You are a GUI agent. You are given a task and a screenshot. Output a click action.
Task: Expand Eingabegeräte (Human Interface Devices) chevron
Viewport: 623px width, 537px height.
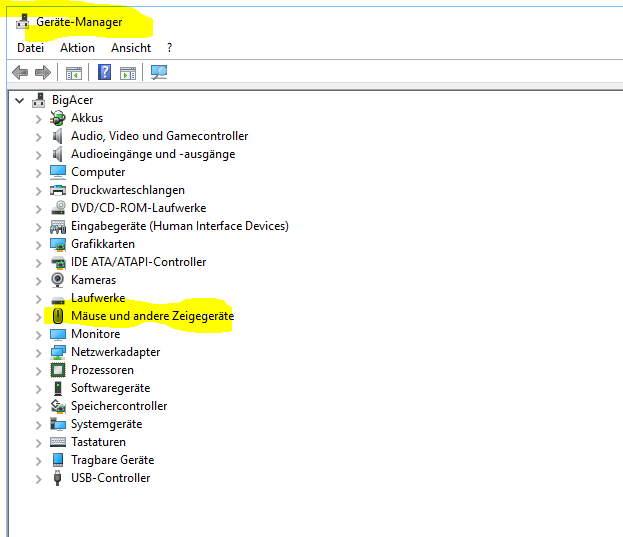[39, 227]
